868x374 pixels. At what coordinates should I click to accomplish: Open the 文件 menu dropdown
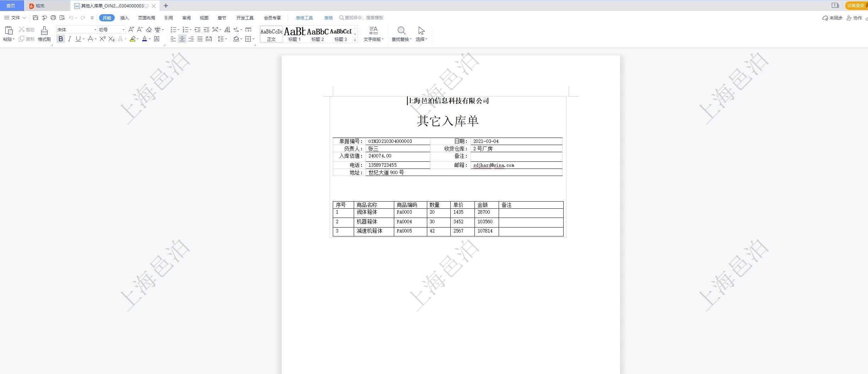(15, 18)
